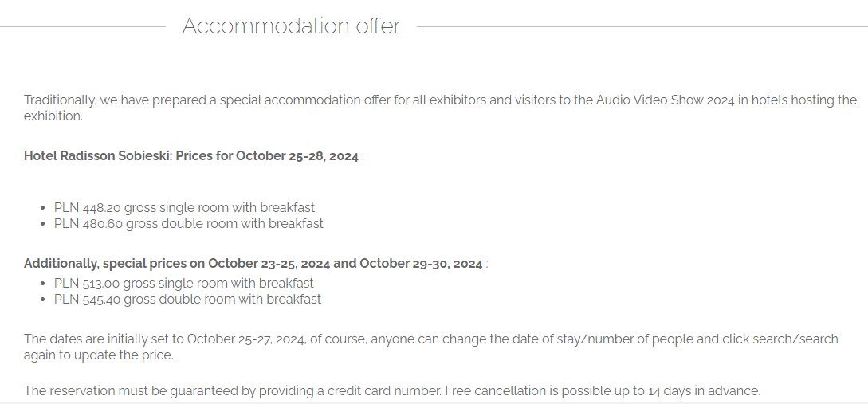Screen dimensions: 868x404
Task: Select the PLN 545.40 double room line
Action: coord(187,300)
